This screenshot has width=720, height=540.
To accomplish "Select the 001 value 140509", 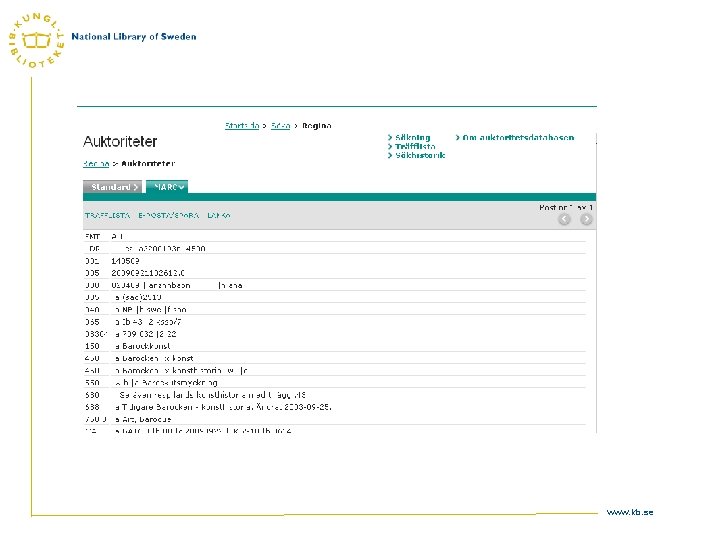I will [x=125, y=261].
